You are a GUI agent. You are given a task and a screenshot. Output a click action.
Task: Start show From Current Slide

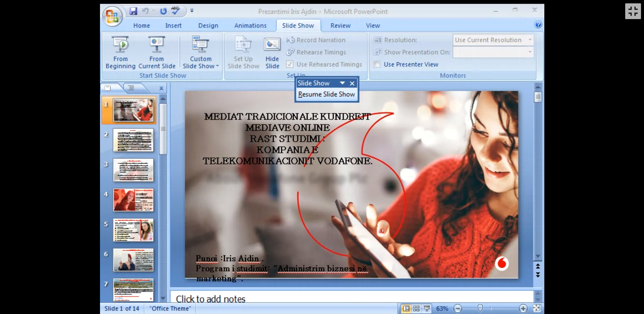(157, 53)
